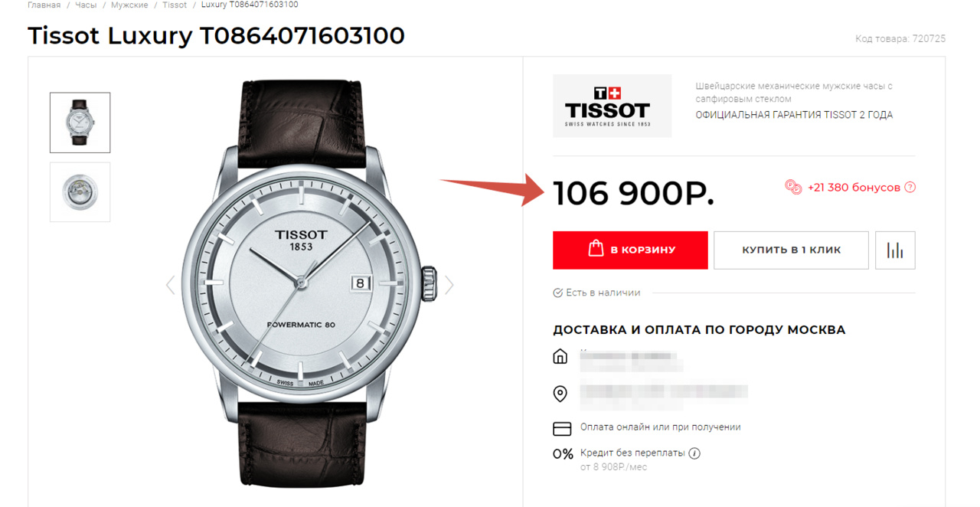Viewport: 980px width, 507px height.
Task: Click the location pin icon
Action: (560, 394)
